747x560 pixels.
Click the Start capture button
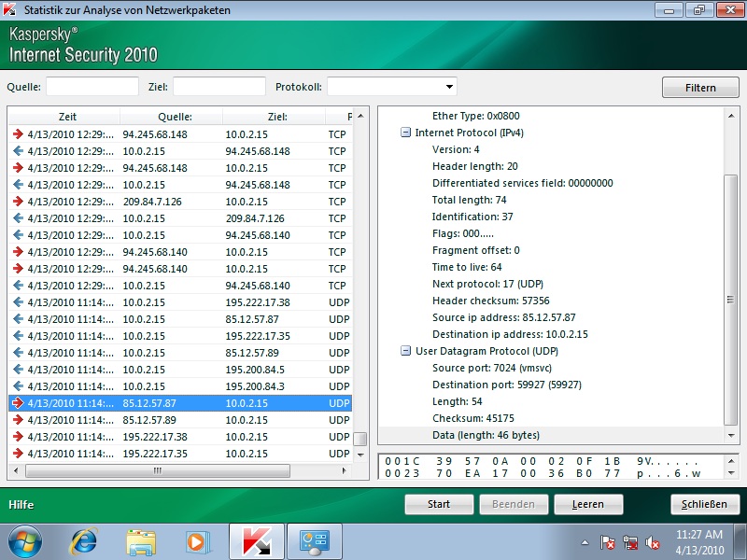pyautogui.click(x=439, y=504)
